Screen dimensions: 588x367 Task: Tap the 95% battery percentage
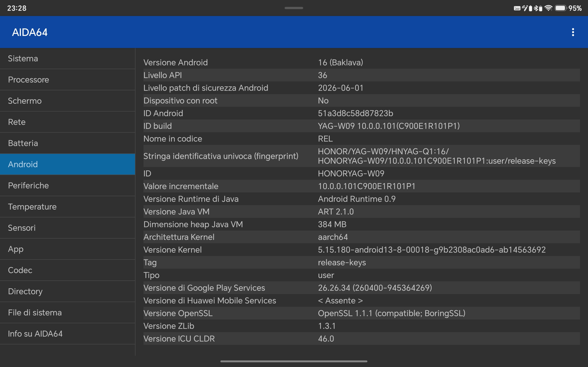click(575, 8)
